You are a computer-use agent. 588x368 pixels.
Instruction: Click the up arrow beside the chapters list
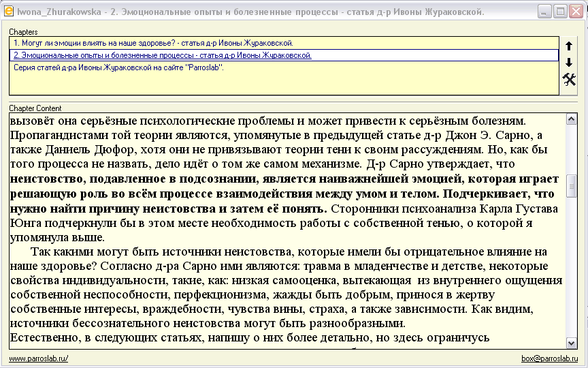(x=569, y=46)
